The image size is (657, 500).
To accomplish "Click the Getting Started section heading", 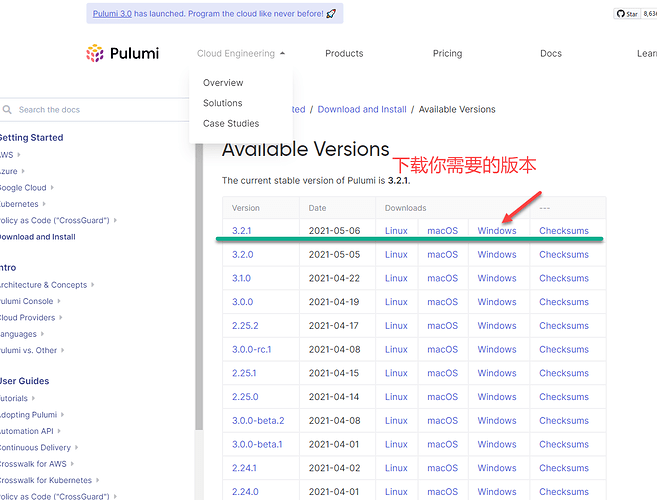I will [x=31, y=137].
